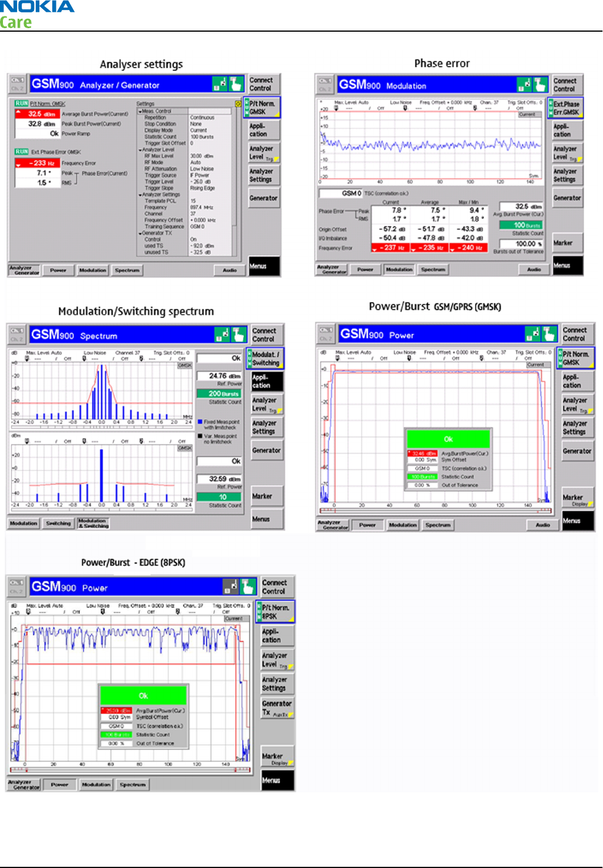Image resolution: width=603 pixels, height=868 pixels.
Task: Open Modulation tab in EDGE Power window
Action: [96, 785]
